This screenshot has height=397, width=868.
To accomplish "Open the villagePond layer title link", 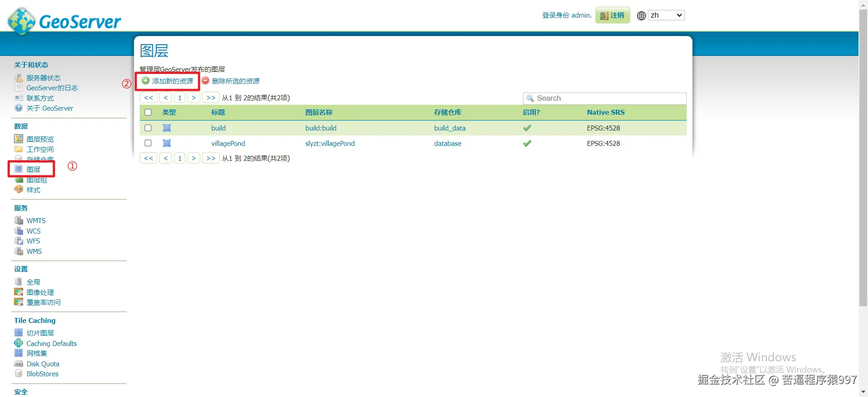I will (x=228, y=143).
